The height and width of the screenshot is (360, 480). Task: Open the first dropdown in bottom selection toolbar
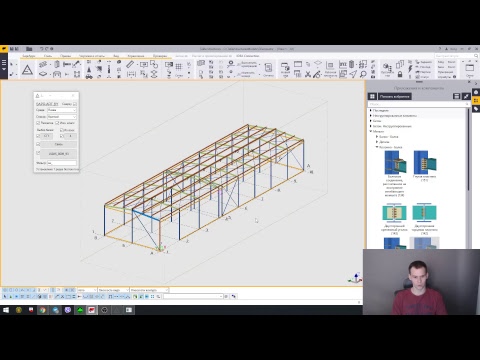tap(87, 290)
